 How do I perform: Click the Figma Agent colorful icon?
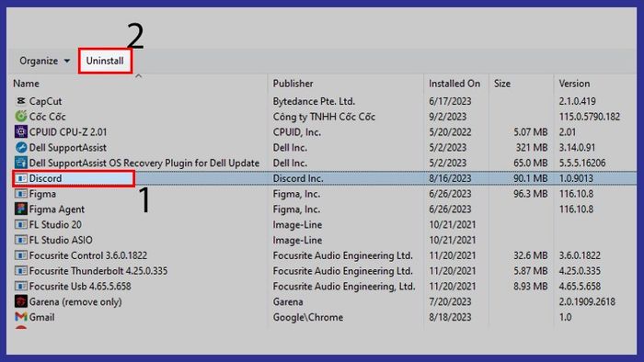point(20,209)
